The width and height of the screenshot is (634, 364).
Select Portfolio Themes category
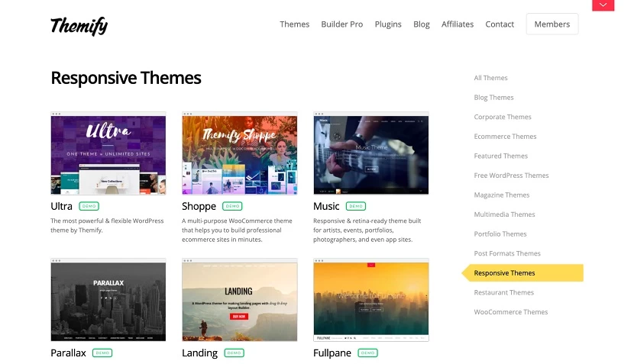[500, 234]
